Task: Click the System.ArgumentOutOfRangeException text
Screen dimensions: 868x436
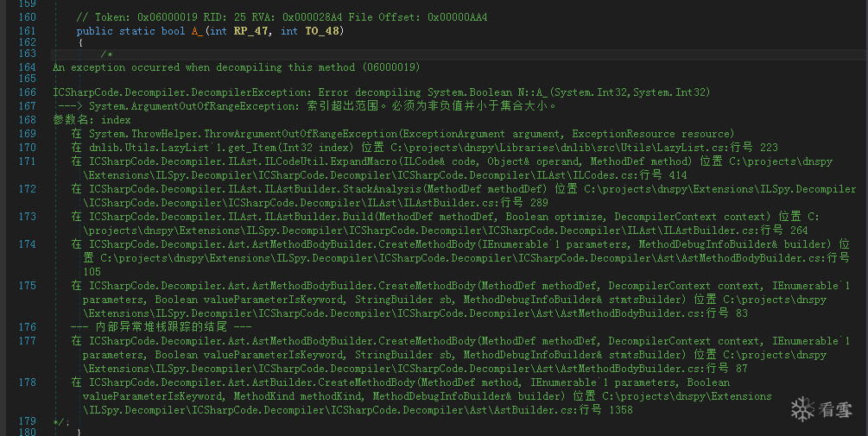Action: (x=195, y=105)
